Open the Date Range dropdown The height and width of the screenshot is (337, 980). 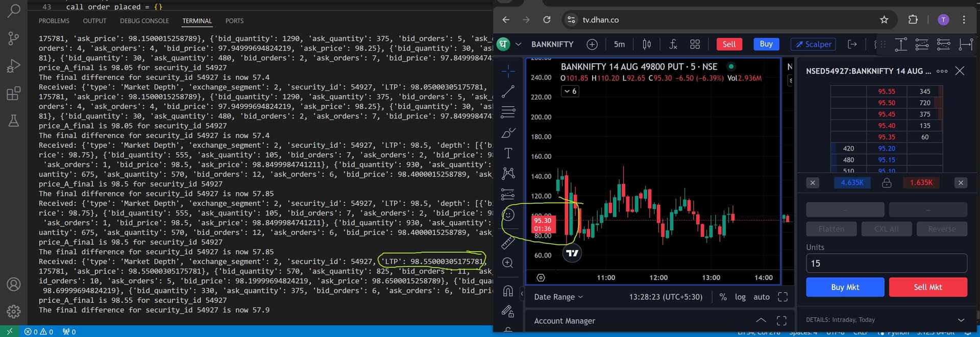[558, 297]
